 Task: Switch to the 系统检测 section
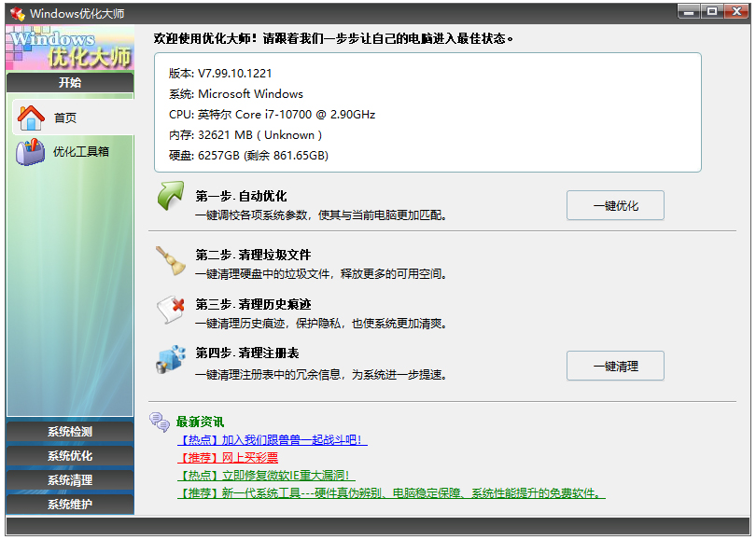(x=69, y=432)
